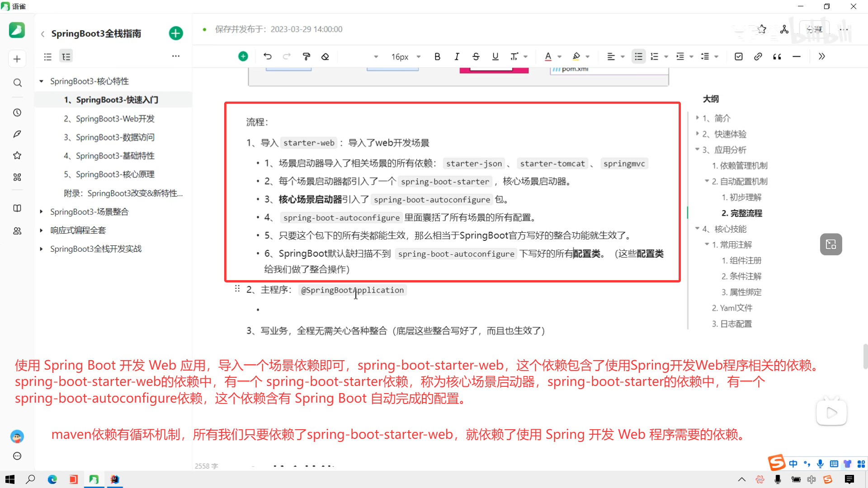Viewport: 868px width, 488px height.
Task: Toggle bold formatting
Action: click(437, 56)
